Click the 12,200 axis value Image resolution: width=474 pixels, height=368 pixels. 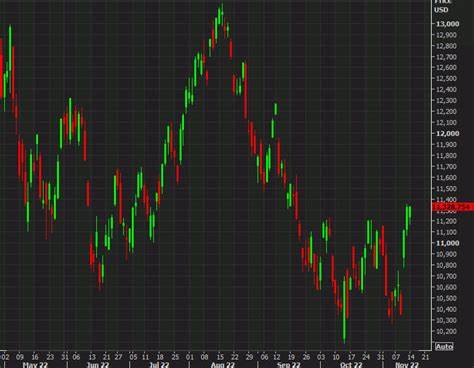pos(446,112)
